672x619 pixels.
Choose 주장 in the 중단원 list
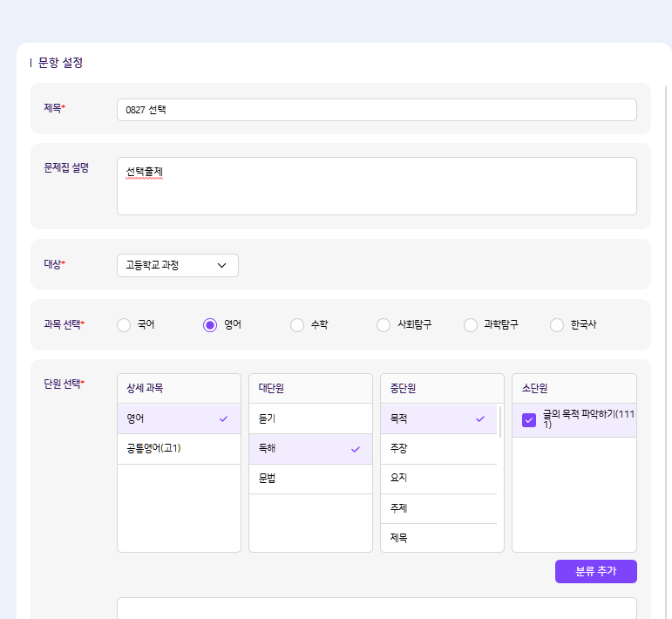point(438,449)
